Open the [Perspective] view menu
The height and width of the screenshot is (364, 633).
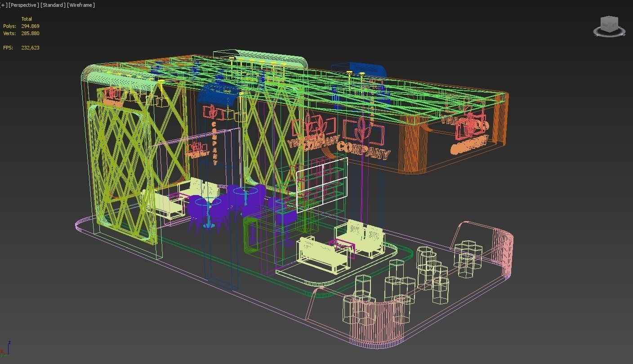tap(23, 5)
